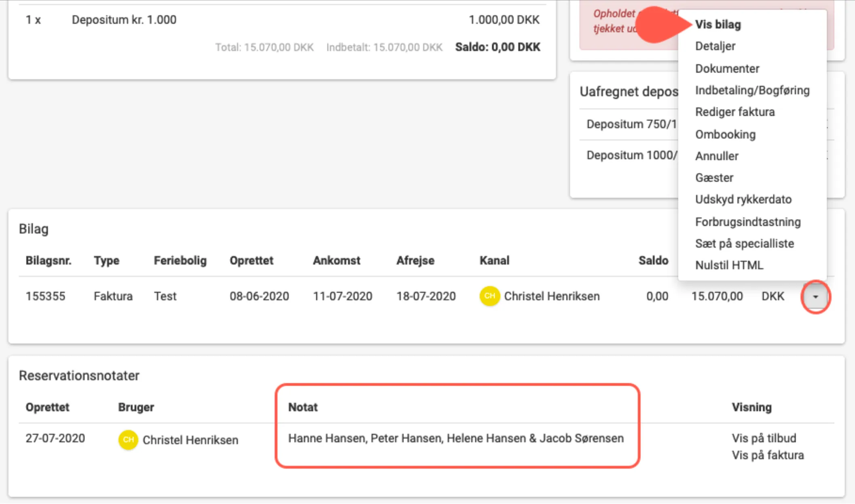Open Dokumenter from the context menu
This screenshot has width=855, height=504.
click(727, 68)
